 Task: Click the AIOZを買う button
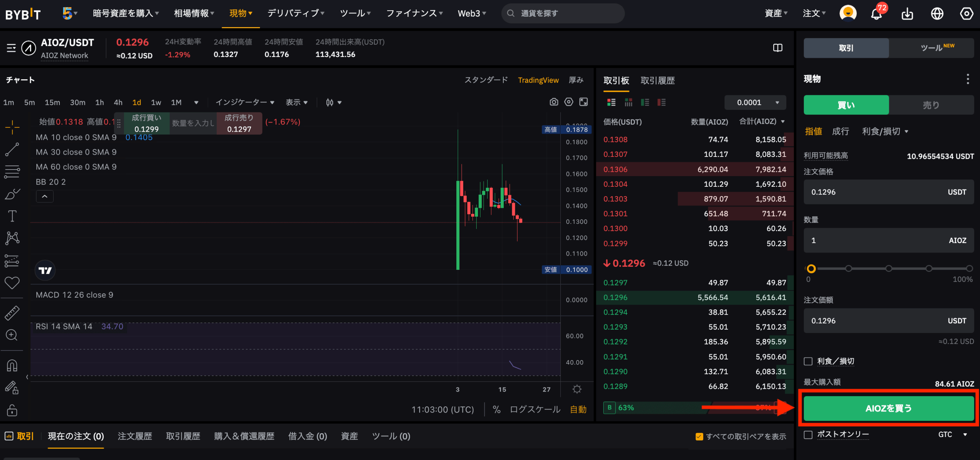(x=889, y=408)
